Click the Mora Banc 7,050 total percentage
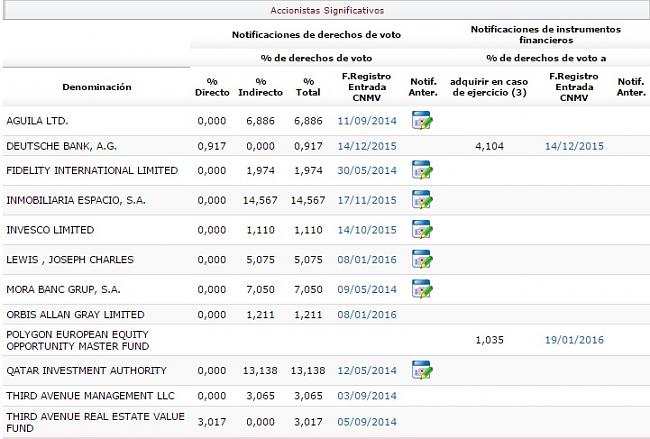 308,289
